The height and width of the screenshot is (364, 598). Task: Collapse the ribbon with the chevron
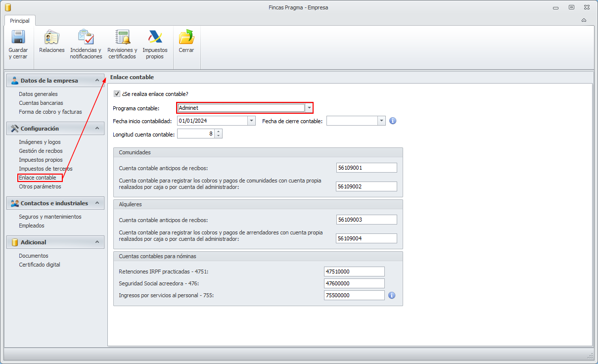pyautogui.click(x=584, y=20)
